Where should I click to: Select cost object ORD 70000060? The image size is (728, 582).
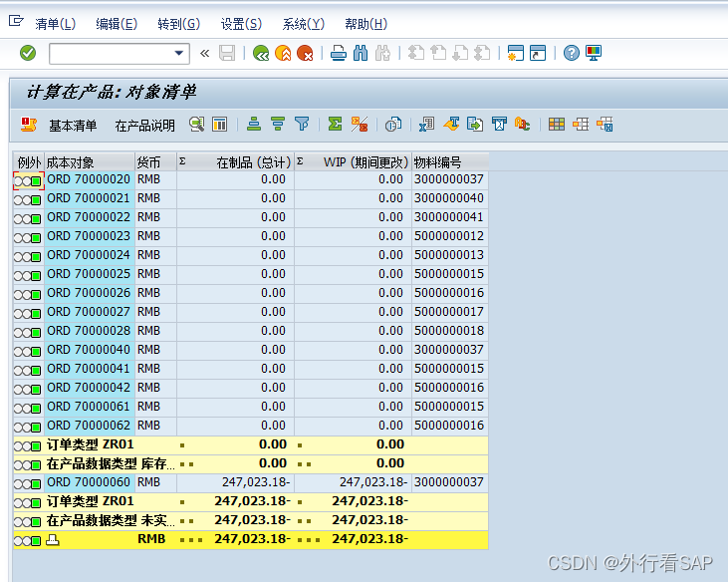point(89,482)
